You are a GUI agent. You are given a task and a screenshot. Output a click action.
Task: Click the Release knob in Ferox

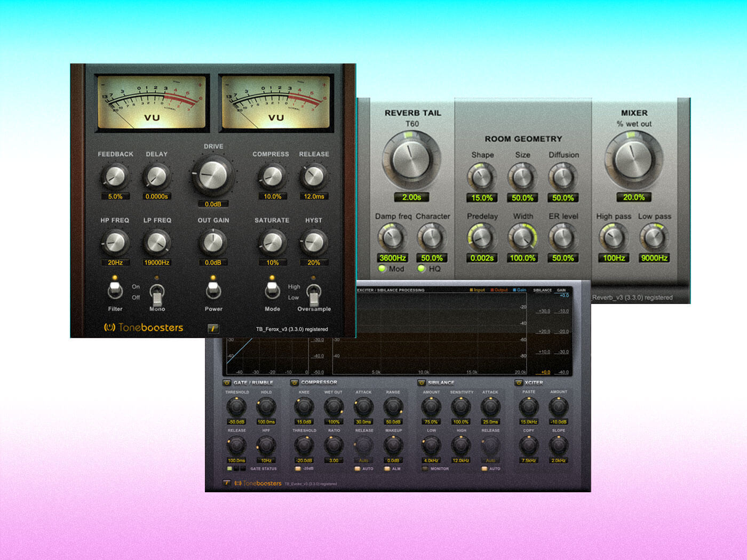(x=314, y=176)
